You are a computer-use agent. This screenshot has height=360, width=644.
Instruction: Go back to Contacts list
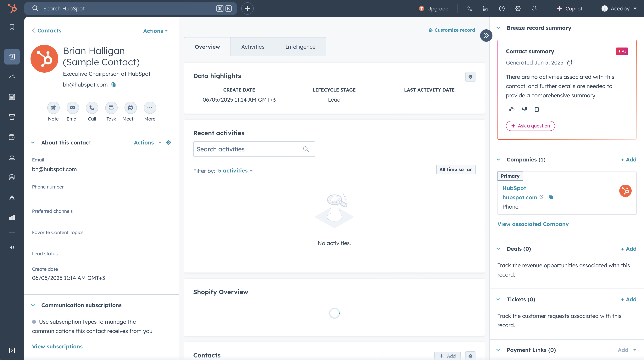coord(47,31)
